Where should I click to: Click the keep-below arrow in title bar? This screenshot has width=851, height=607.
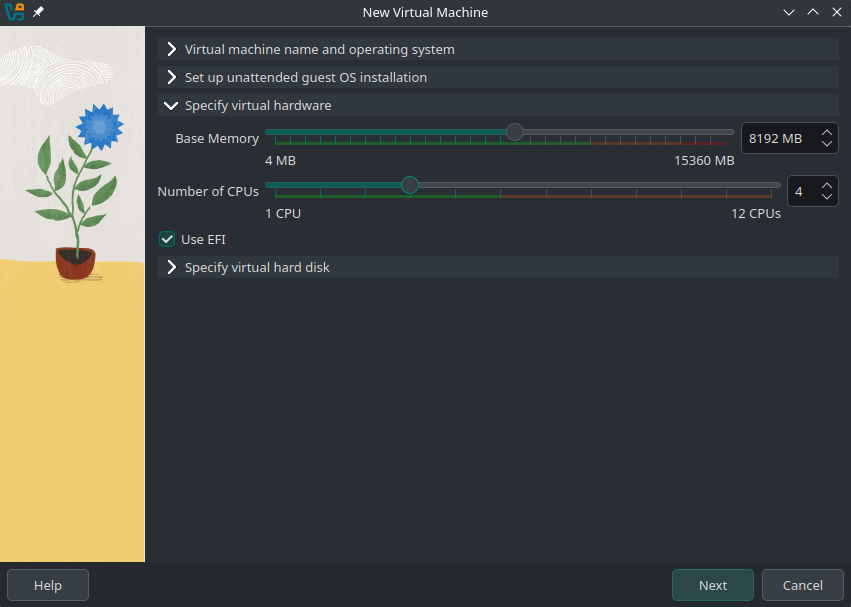789,13
